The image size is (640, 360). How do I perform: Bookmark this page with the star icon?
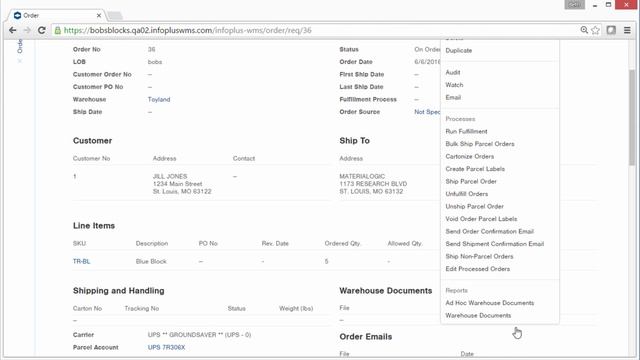(x=596, y=30)
